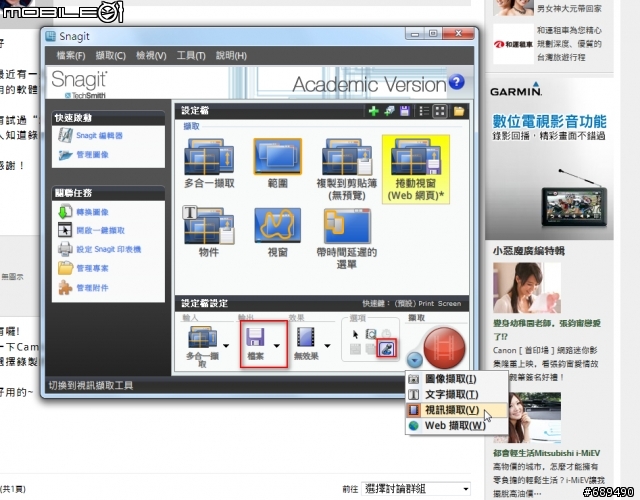Switch profiles to thumbnail grid view

[x=440, y=111]
